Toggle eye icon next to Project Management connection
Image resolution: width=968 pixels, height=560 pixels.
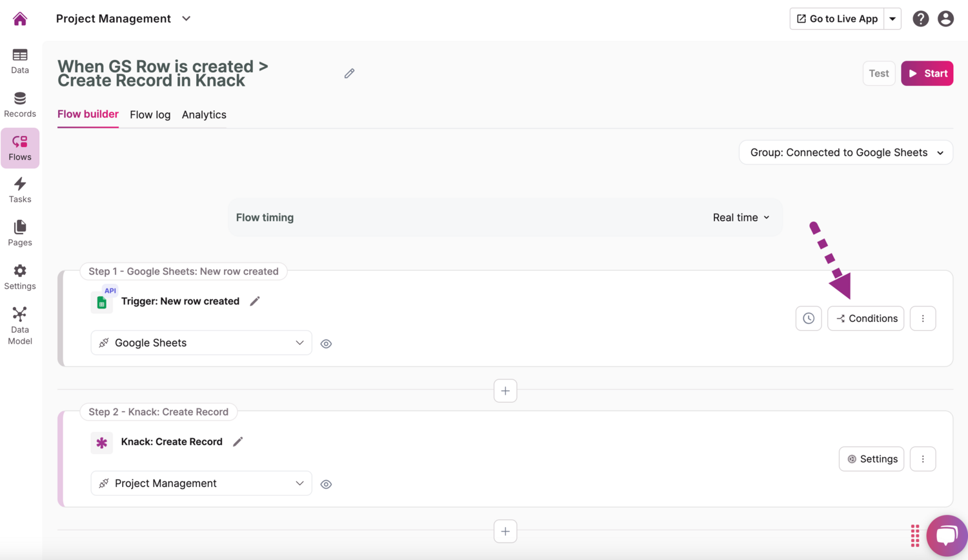(326, 485)
